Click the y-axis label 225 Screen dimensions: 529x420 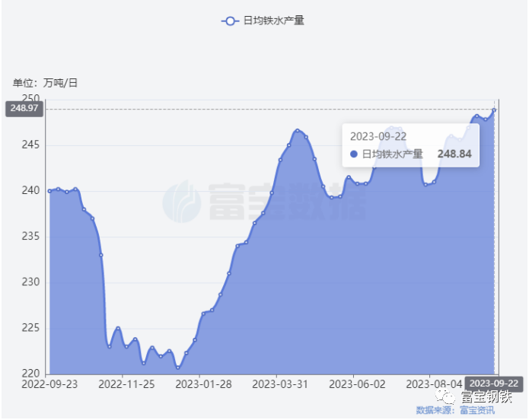[30, 328]
